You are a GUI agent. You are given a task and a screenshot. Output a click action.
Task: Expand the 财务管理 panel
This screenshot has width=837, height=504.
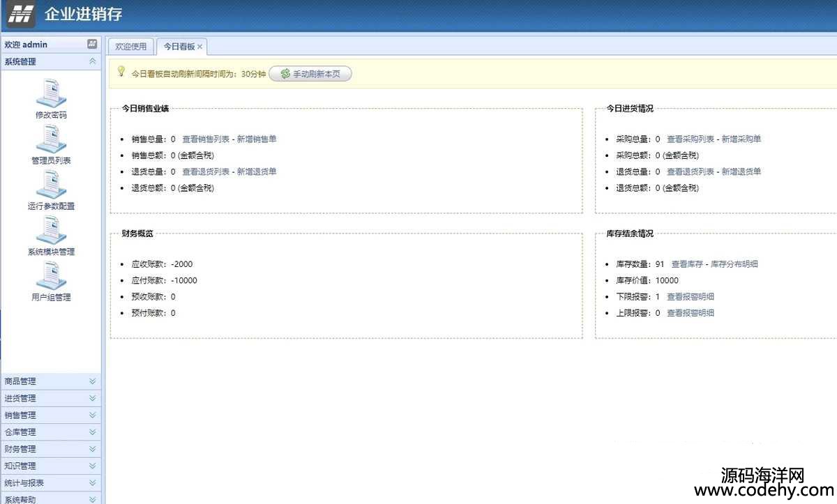tap(92, 449)
